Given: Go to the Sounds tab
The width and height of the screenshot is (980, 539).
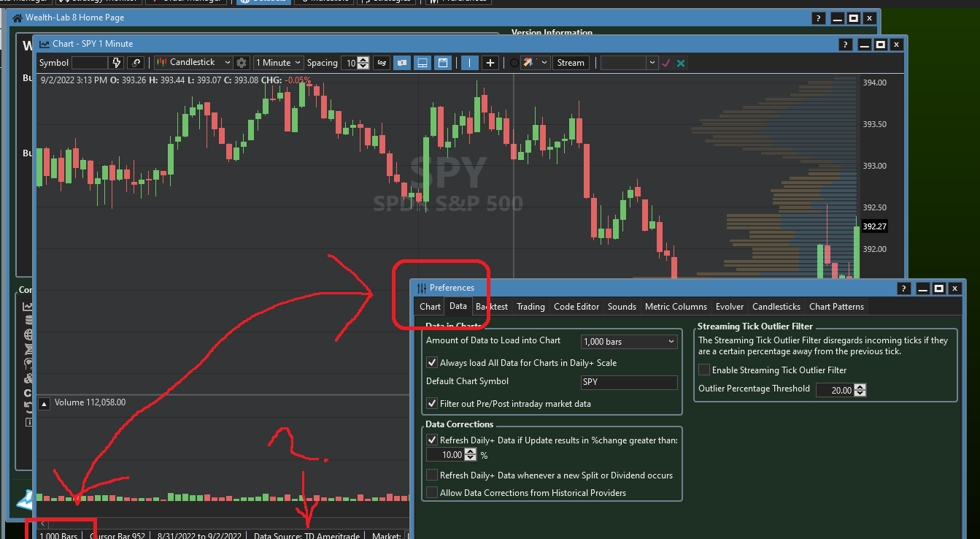Looking at the screenshot, I should coord(622,307).
